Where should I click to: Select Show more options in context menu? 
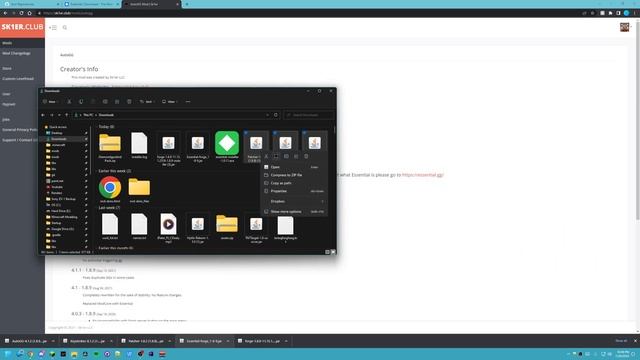click(x=293, y=211)
